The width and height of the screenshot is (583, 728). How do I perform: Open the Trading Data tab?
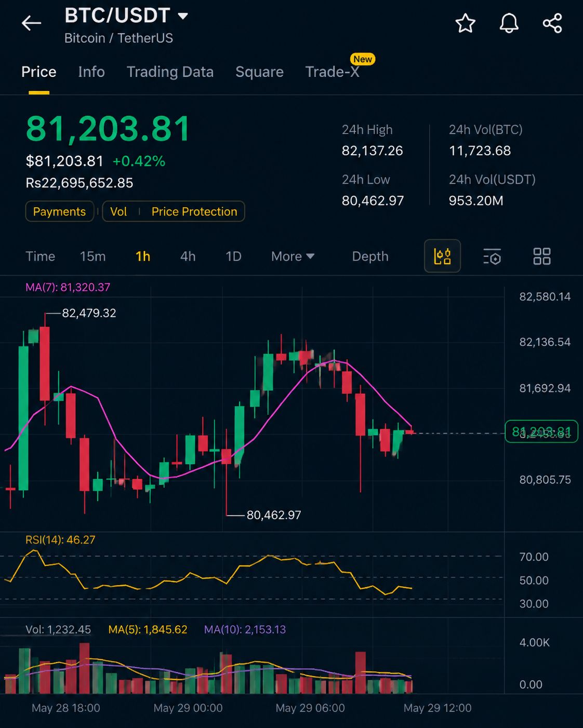pos(170,72)
